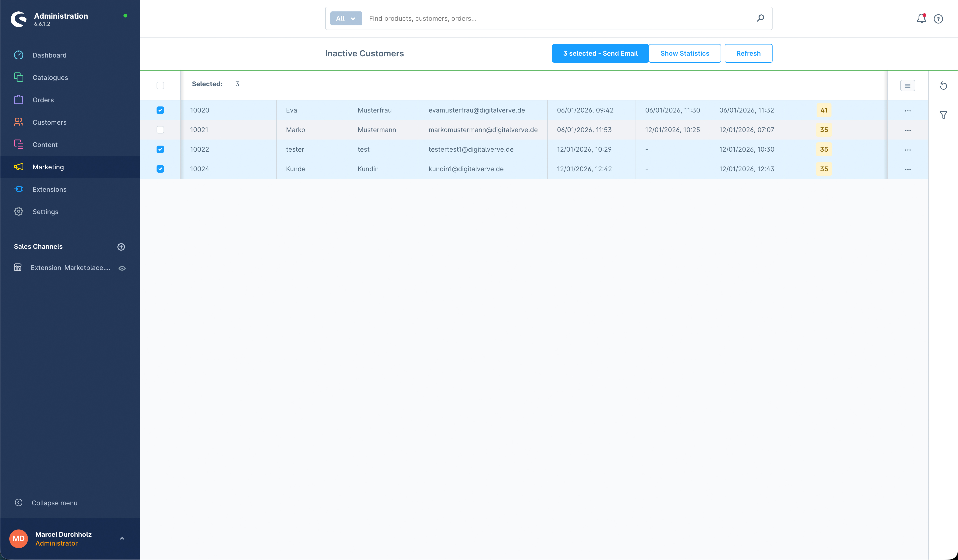Toggle the select-all header checkbox
The height and width of the screenshot is (560, 958).
click(x=160, y=85)
